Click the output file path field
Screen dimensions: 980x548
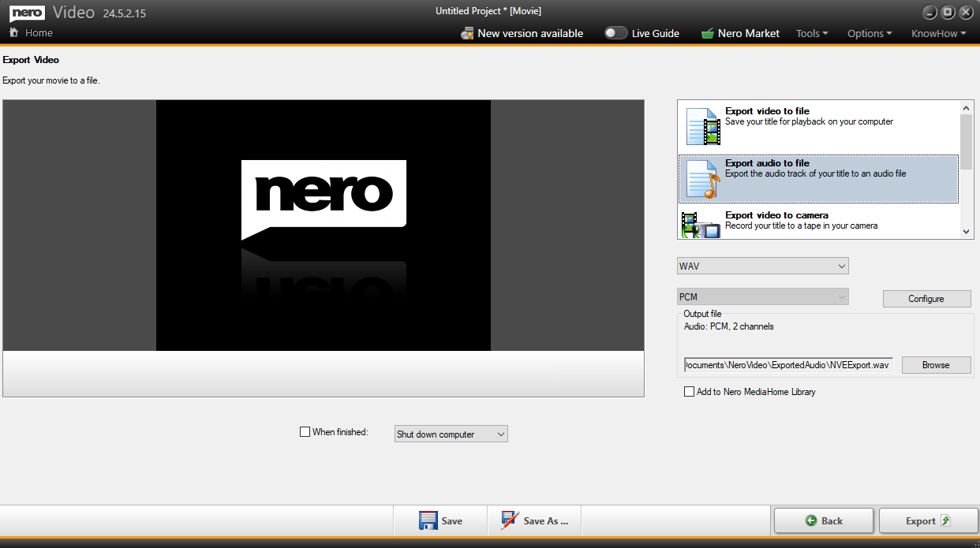[788, 365]
